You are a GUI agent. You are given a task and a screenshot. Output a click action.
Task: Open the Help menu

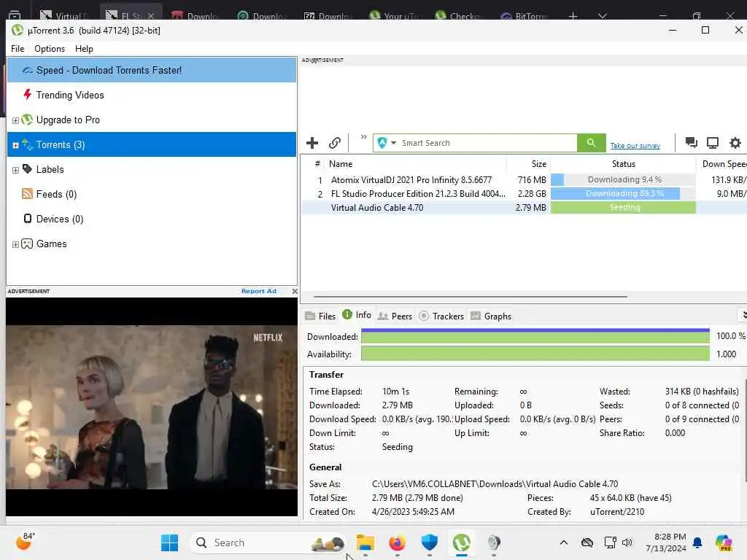(84, 49)
